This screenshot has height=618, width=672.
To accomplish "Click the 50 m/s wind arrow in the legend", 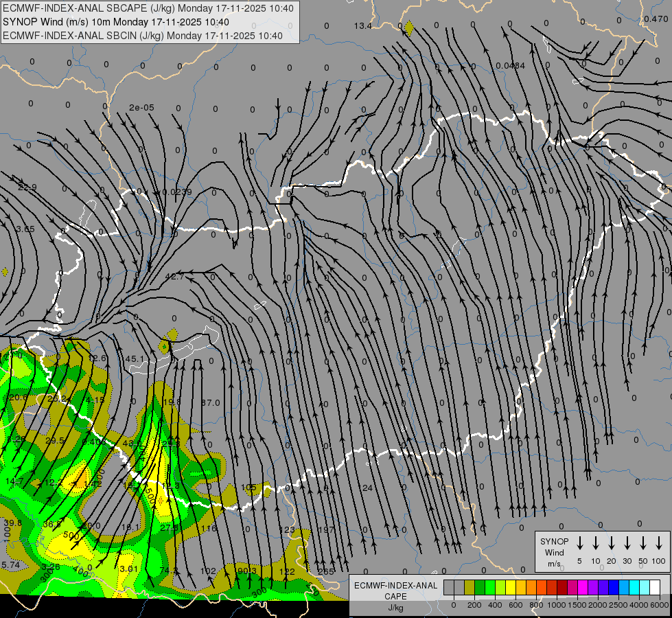I will point(643,543).
